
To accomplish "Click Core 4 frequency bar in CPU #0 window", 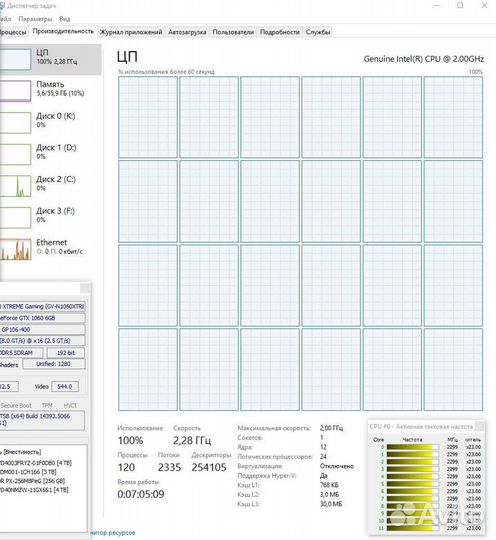I will (x=413, y=477).
